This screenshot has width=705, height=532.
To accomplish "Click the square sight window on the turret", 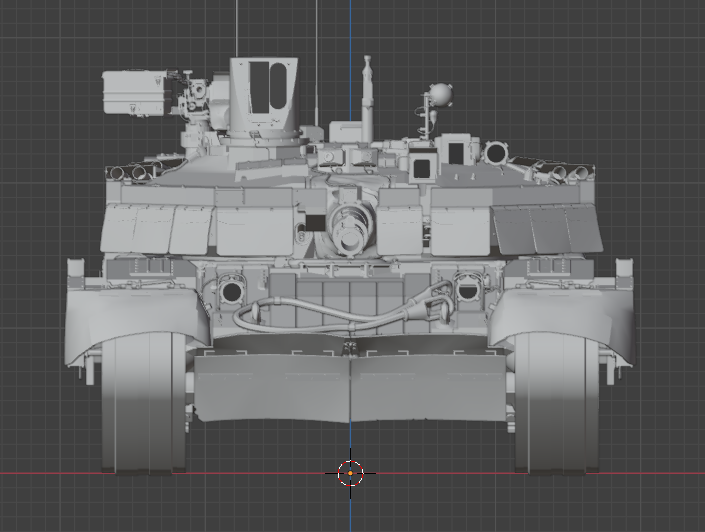I will [421, 167].
